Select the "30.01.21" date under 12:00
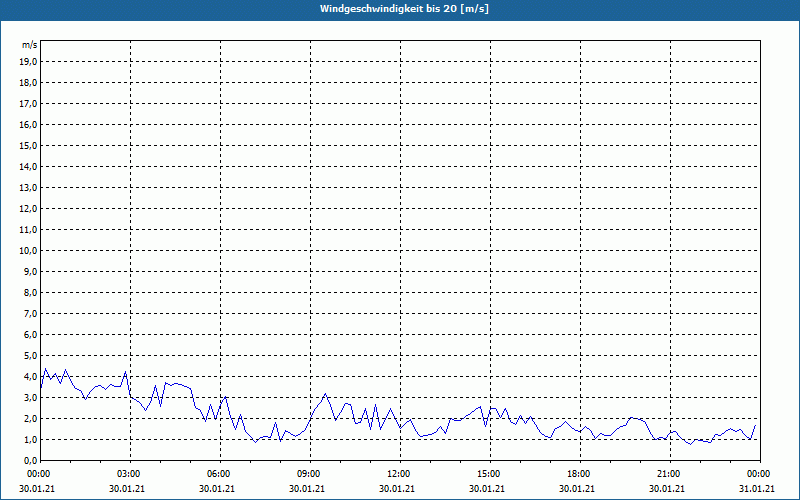The height and width of the screenshot is (500, 800). tap(397, 488)
